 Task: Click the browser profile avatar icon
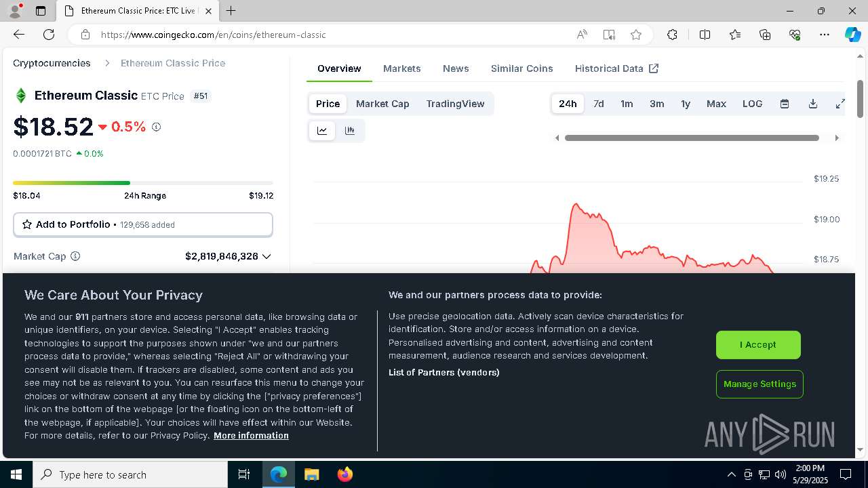click(x=15, y=11)
